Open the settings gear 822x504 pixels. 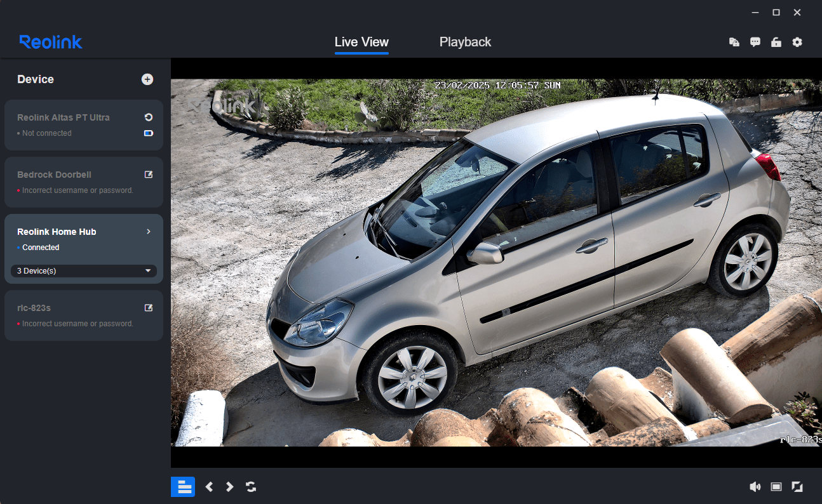coord(797,43)
